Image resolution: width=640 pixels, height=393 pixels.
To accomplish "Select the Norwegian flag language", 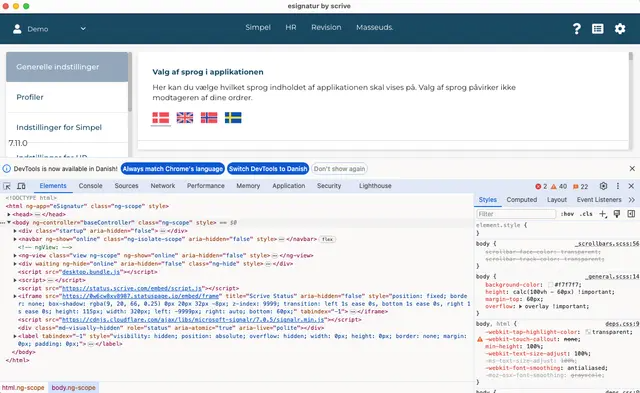I will click(209, 118).
